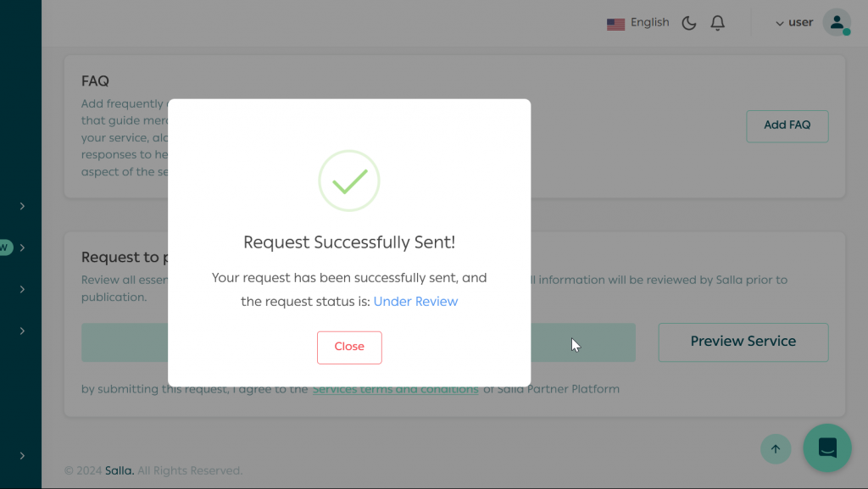Click the US flag language icon
Viewport: 868px width, 489px height.
click(615, 24)
